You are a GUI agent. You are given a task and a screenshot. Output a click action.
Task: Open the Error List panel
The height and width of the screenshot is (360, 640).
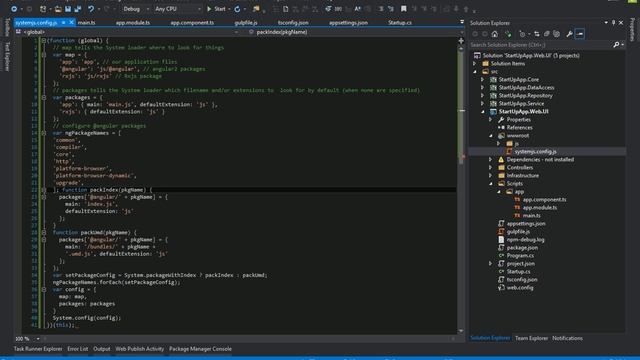coord(78,349)
